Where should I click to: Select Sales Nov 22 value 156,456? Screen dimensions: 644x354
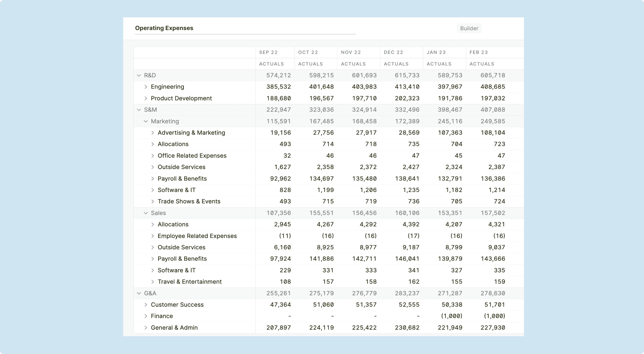click(364, 213)
